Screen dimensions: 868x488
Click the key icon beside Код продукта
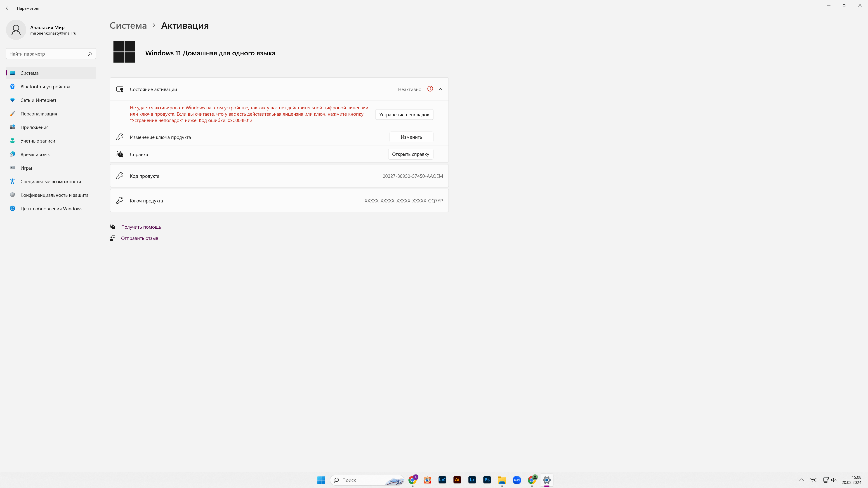point(120,176)
